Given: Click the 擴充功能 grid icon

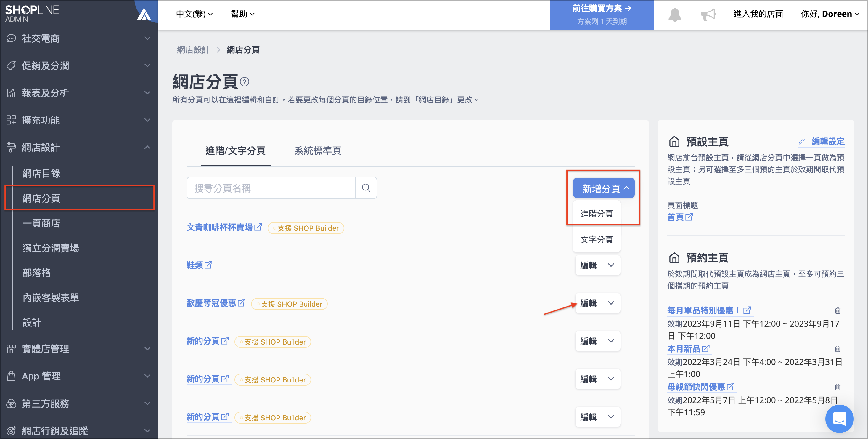Looking at the screenshot, I should coord(11,120).
